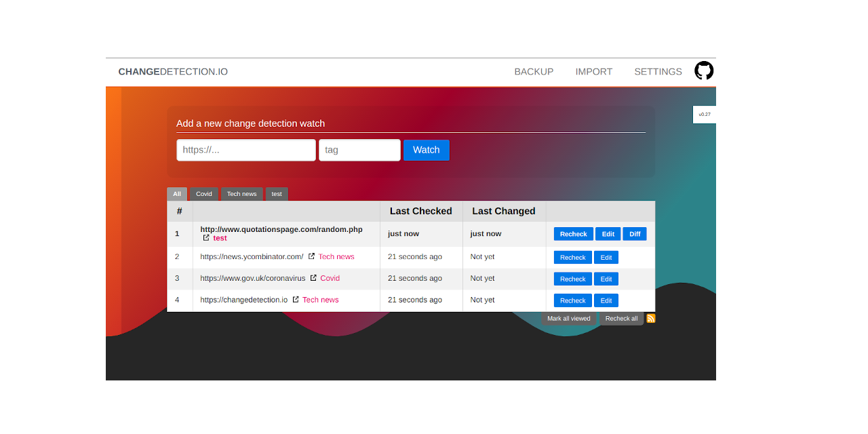The height and width of the screenshot is (434, 868).
Task: Click '21 seconds ago' for ycombinator row
Action: pyautogui.click(x=415, y=256)
